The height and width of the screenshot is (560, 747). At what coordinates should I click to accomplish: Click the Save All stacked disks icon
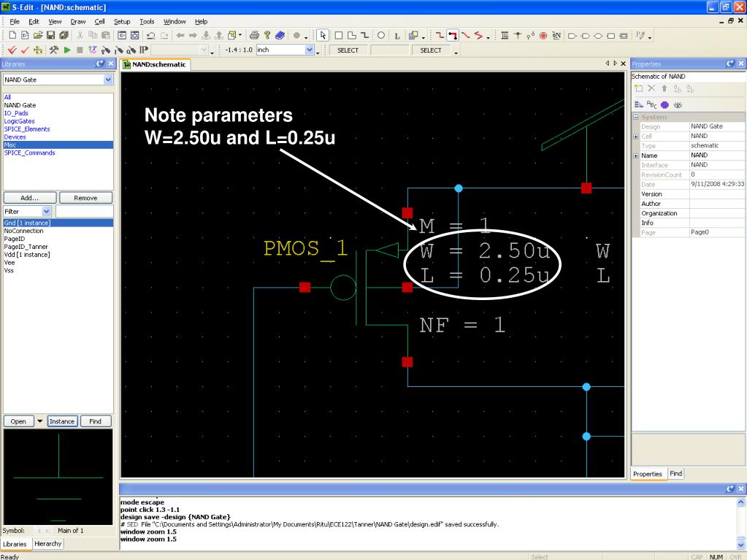point(64,35)
